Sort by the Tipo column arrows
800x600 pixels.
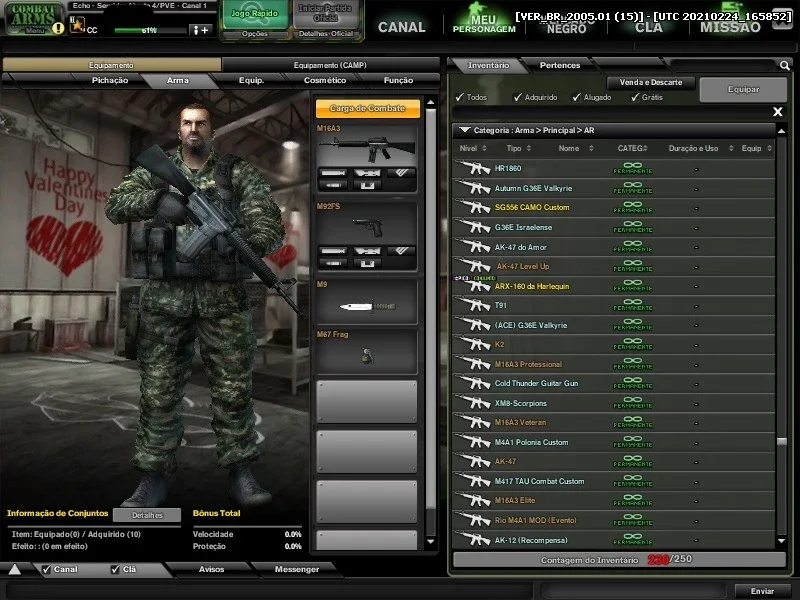529,148
